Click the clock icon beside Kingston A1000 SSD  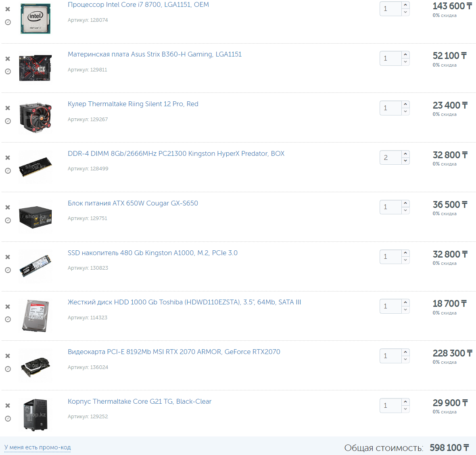(x=8, y=270)
